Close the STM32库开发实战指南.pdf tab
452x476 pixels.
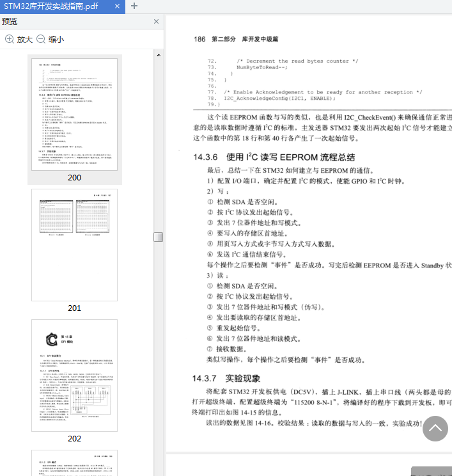point(117,6)
